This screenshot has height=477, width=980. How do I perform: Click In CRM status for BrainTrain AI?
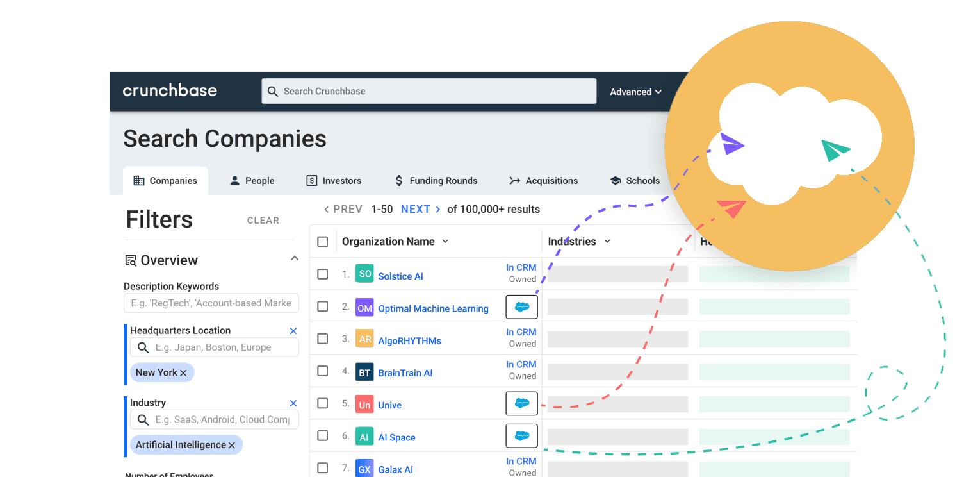point(521,364)
